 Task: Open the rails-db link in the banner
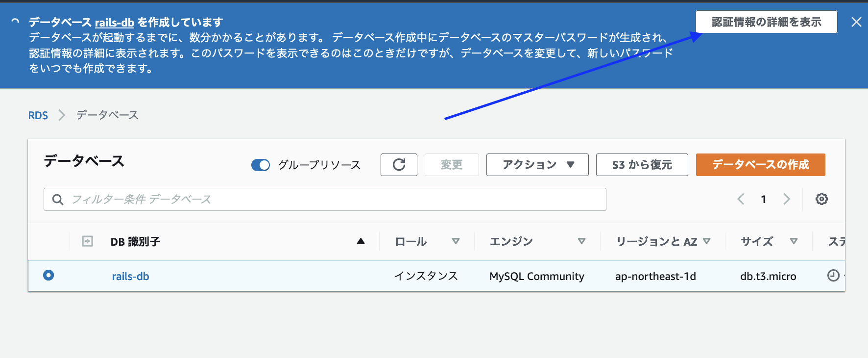115,23
